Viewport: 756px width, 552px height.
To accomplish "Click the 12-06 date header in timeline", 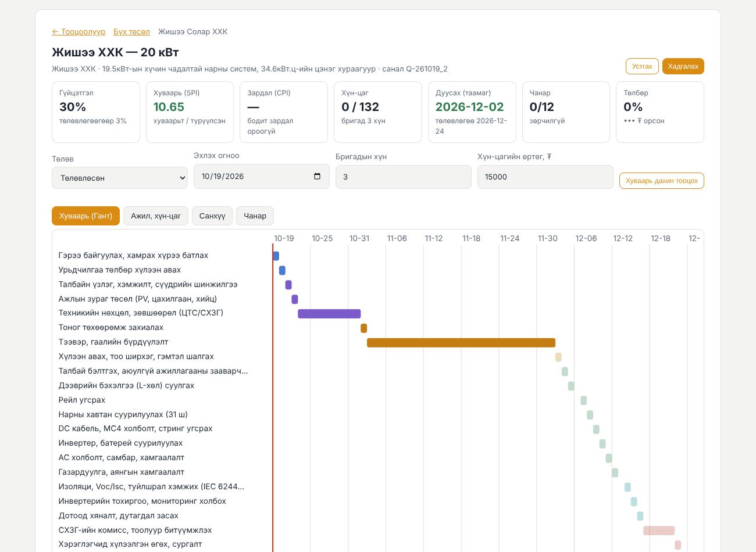I will point(586,238).
